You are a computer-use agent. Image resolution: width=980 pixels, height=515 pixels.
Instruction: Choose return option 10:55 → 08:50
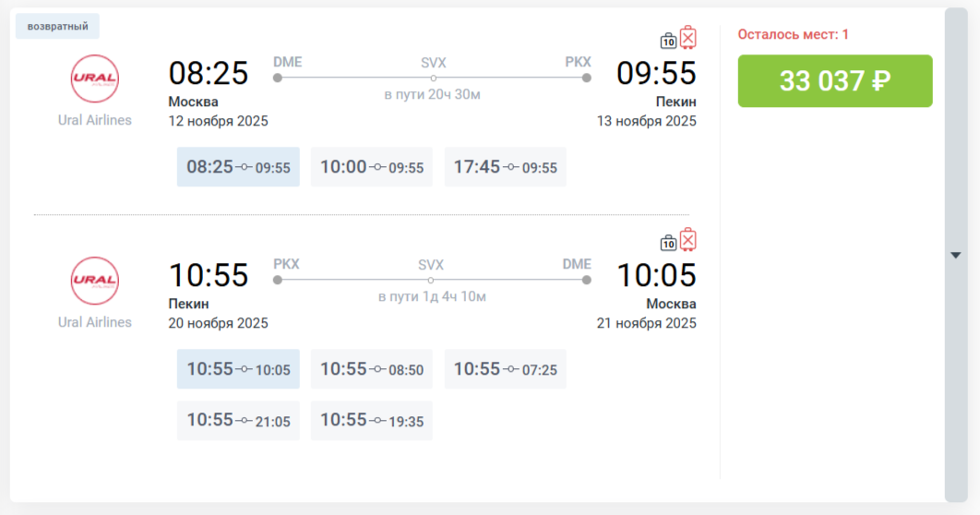point(371,369)
